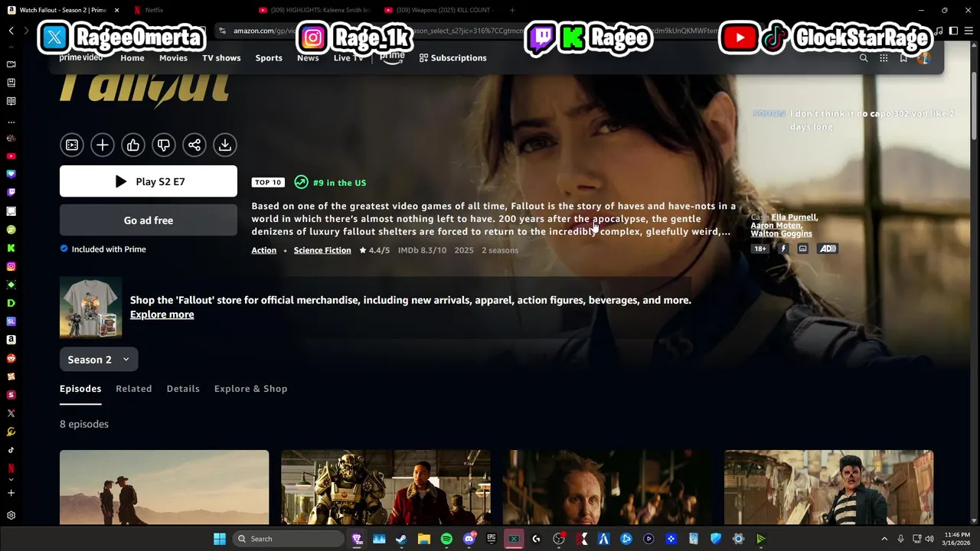Add a sidebar item with plus icon

(x=11, y=494)
